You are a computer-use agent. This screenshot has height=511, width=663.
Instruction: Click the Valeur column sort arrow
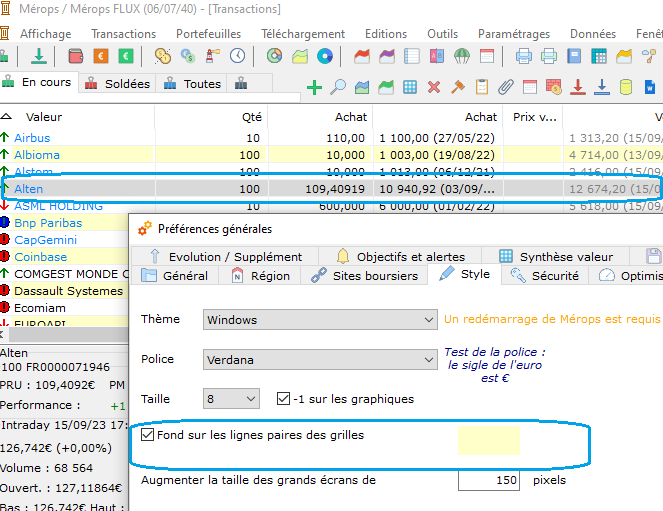pyautogui.click(x=6, y=116)
